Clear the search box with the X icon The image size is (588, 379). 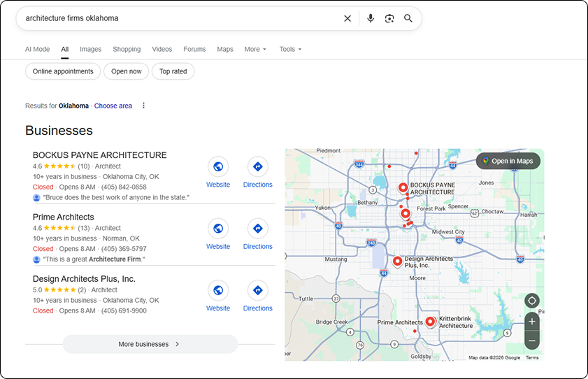click(x=347, y=18)
